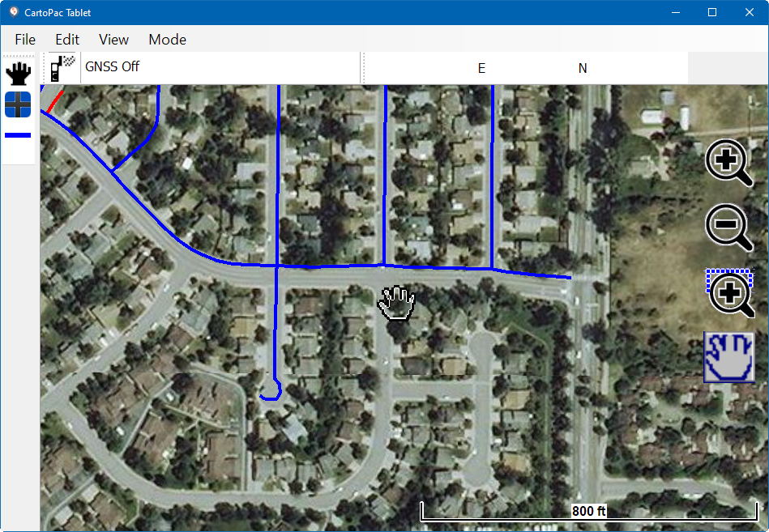Click the E easting coordinate field
Screen dimensions: 769x532
[481, 69]
